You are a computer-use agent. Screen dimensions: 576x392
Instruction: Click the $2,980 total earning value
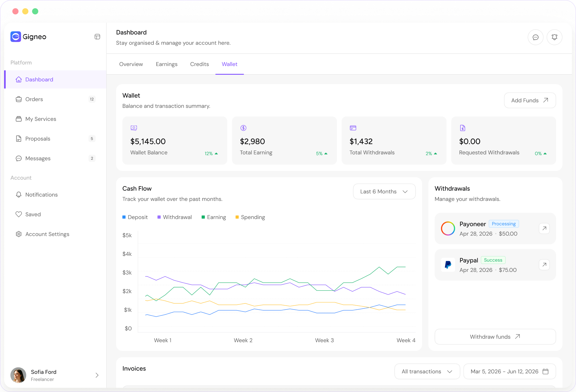click(x=252, y=141)
